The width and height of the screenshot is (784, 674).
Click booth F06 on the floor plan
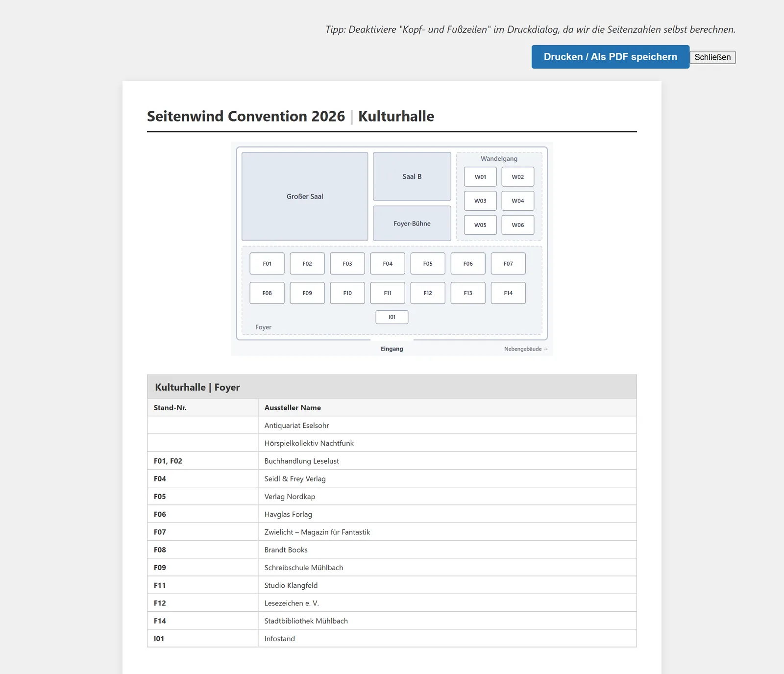[468, 264]
